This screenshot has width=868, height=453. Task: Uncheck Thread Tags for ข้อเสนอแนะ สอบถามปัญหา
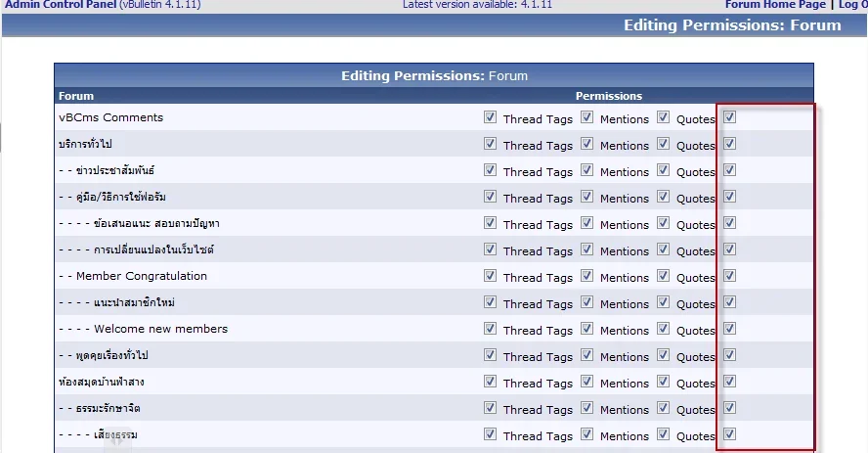490,223
